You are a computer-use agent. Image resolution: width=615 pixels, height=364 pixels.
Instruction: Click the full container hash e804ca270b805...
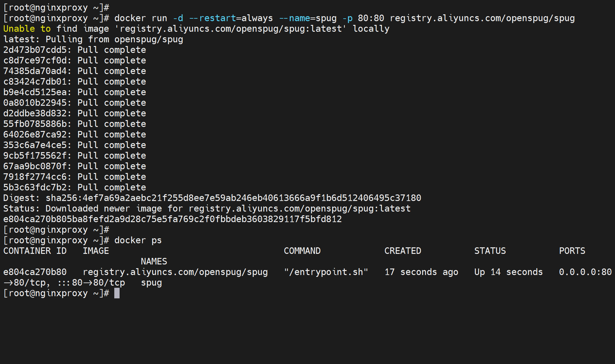point(172,219)
